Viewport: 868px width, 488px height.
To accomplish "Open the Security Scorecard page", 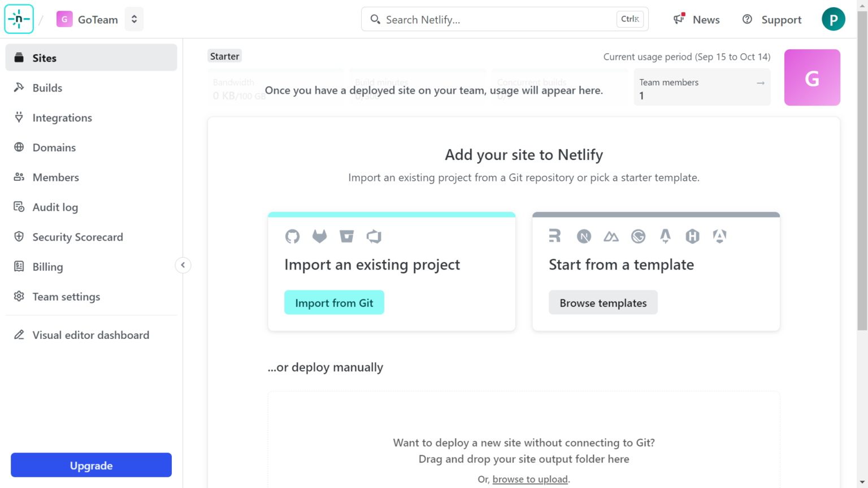I will pos(77,237).
